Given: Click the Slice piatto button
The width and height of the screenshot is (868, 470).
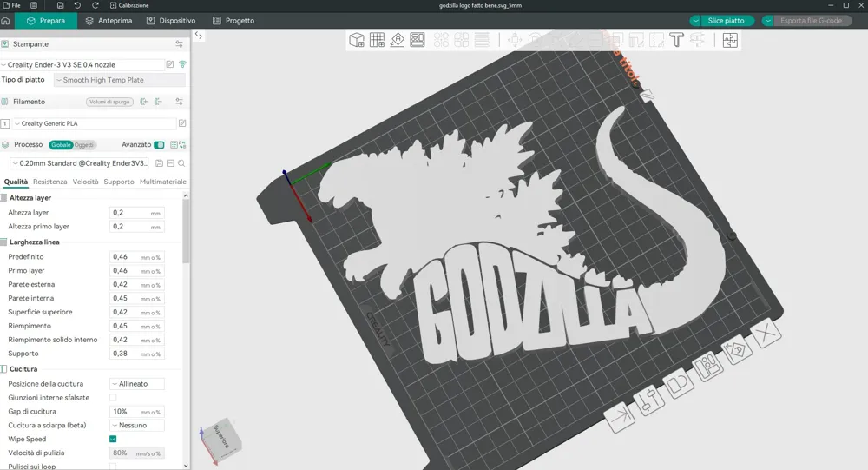Looking at the screenshot, I should (726, 21).
